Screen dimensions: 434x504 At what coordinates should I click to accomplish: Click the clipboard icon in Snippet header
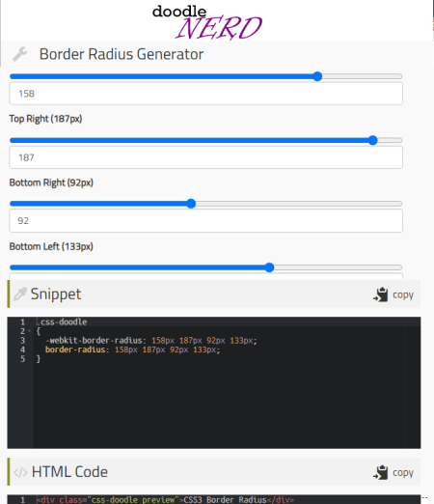pos(381,294)
